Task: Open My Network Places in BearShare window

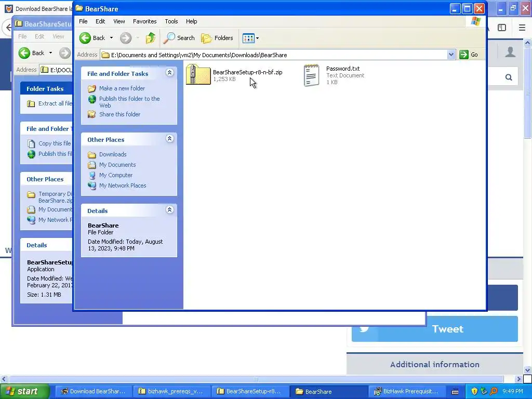Action: point(123,185)
